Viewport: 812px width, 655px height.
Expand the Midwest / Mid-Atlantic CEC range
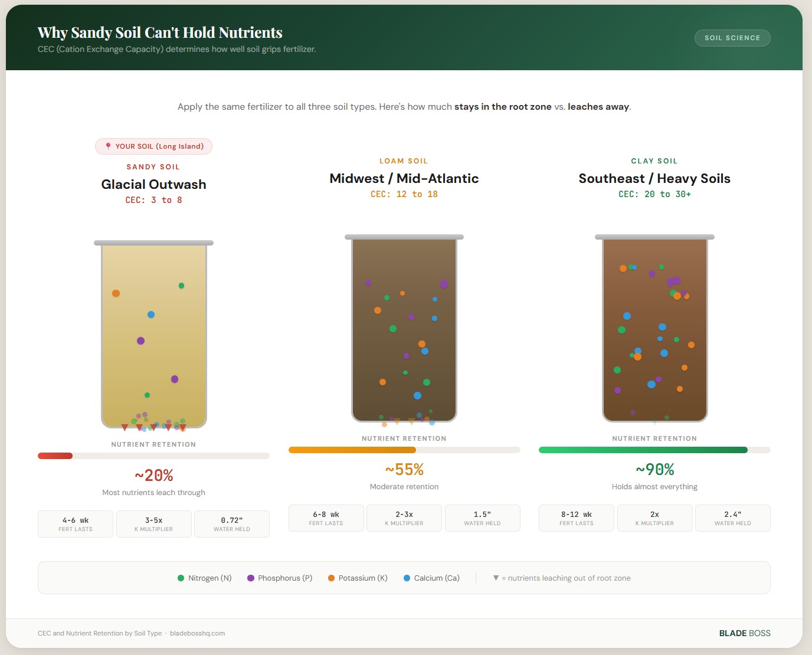pos(404,194)
